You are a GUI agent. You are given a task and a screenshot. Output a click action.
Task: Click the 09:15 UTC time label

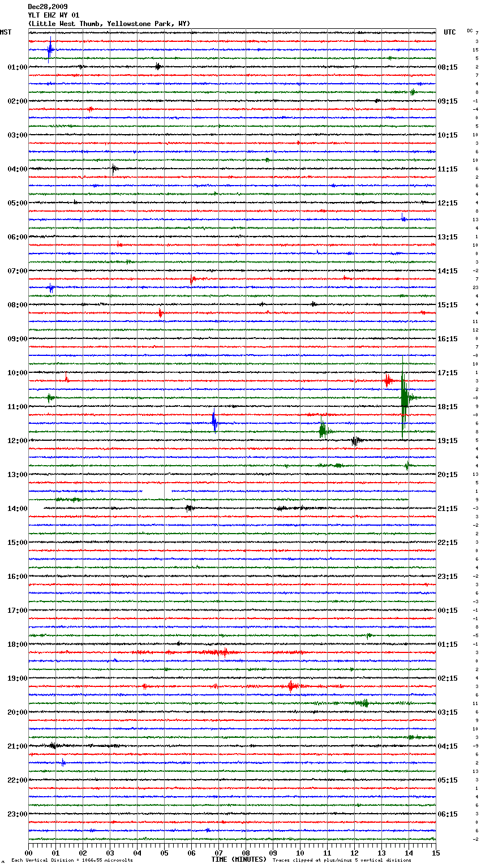coord(448,101)
